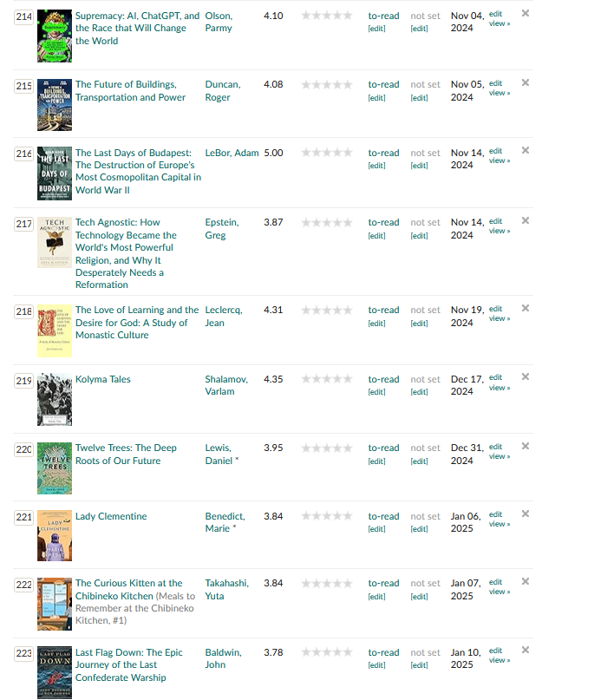Screen dimensions: 607x700
Task: Open Supremacy book cover thumbnail
Action: (x=55, y=36)
